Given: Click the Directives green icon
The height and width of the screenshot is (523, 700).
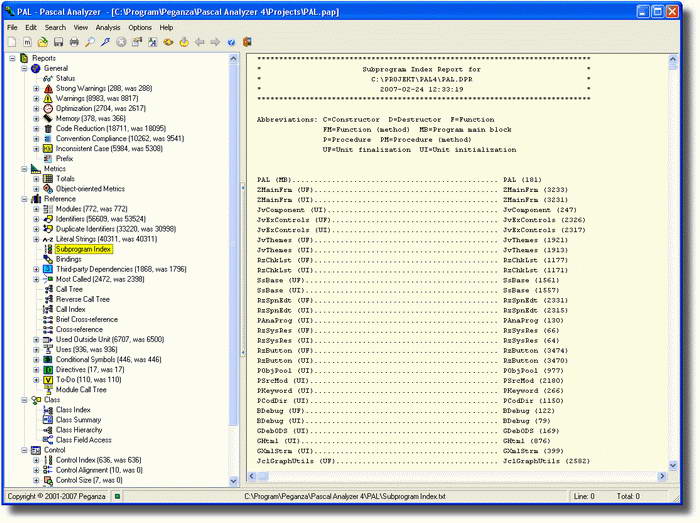Looking at the screenshot, I should pos(48,369).
